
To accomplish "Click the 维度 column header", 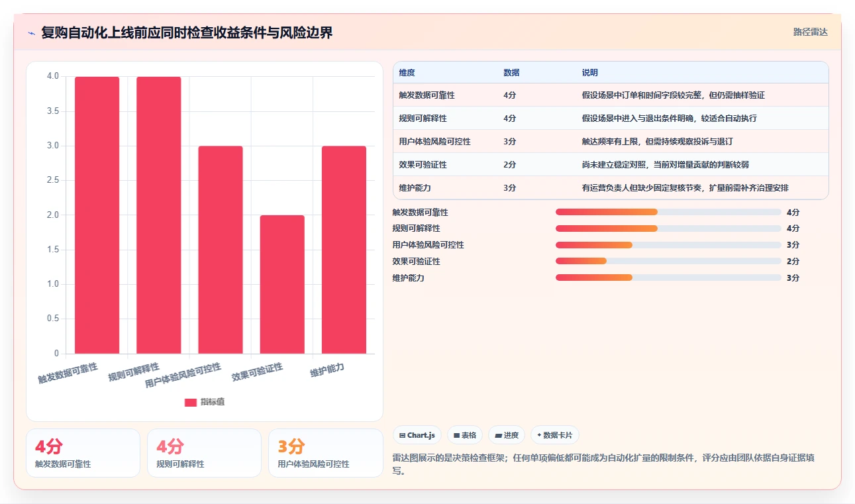I will pyautogui.click(x=407, y=73).
